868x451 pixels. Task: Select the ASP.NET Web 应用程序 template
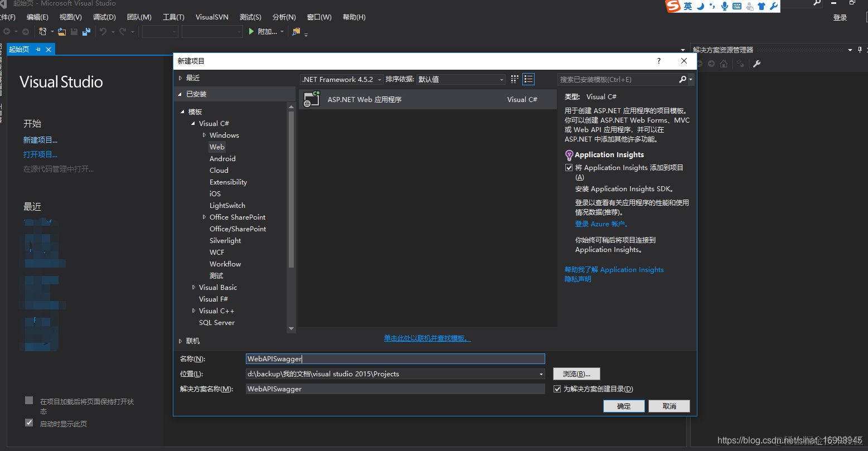428,99
